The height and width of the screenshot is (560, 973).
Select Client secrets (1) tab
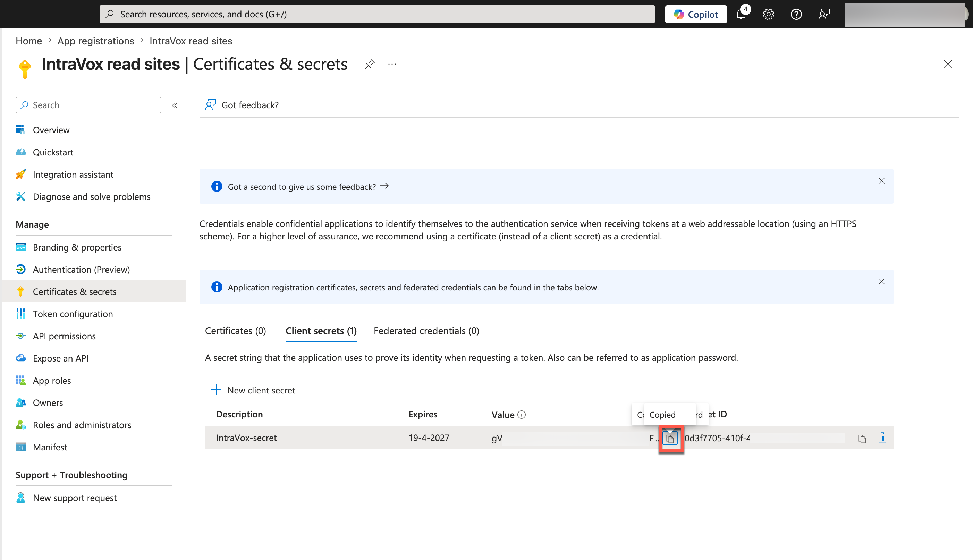pos(321,331)
